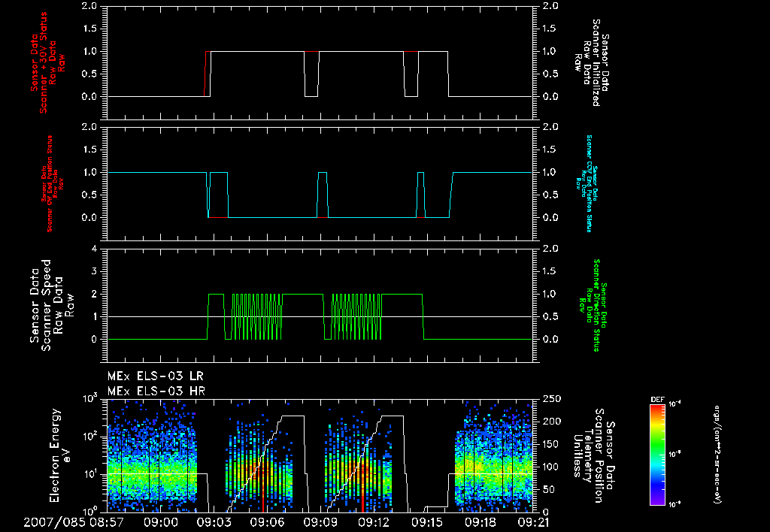This screenshot has height=532, width=770.
Task: Click the 50 scanner position tick label
Action: [549, 490]
